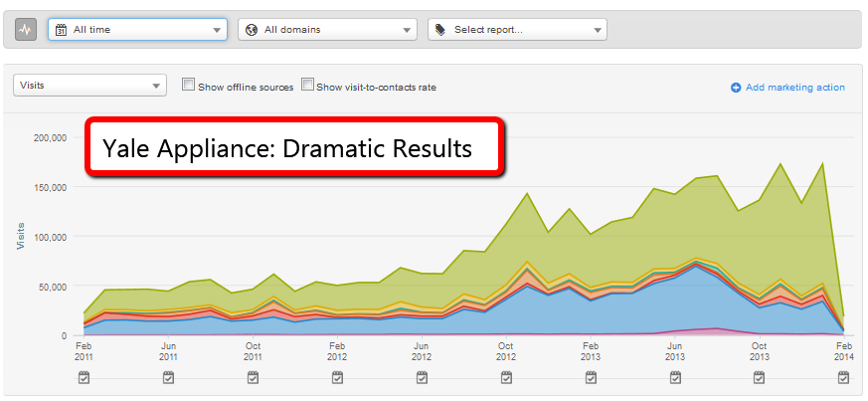Open the Visits metric dropdown
The height and width of the screenshot is (401, 868).
click(89, 86)
